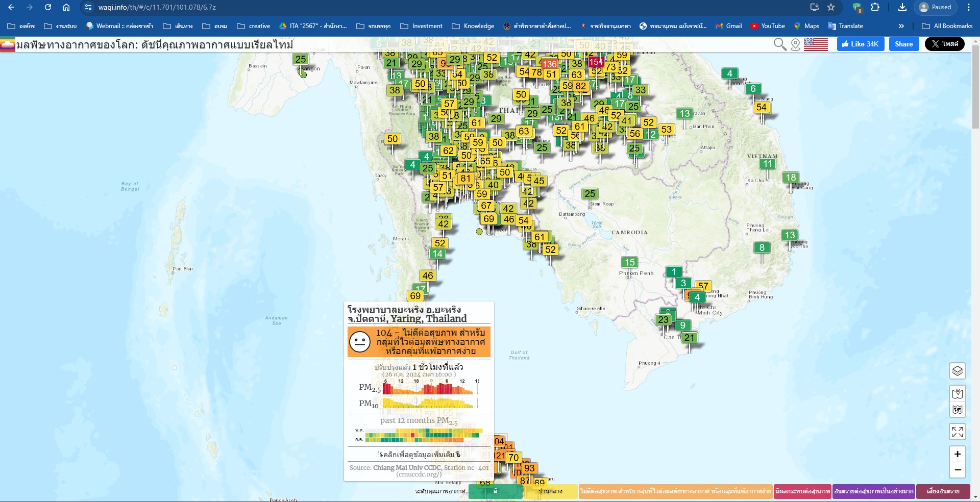Post to X using the black button
Screen dimensions: 980x502
point(944,44)
